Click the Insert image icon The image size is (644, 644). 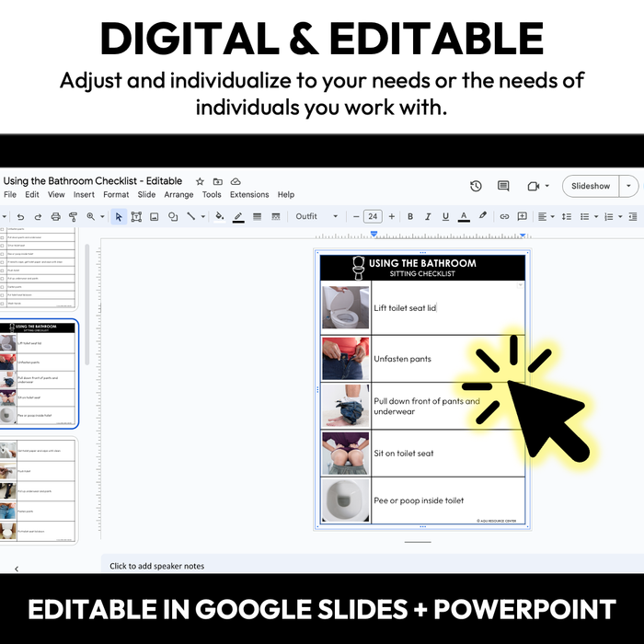tap(154, 217)
